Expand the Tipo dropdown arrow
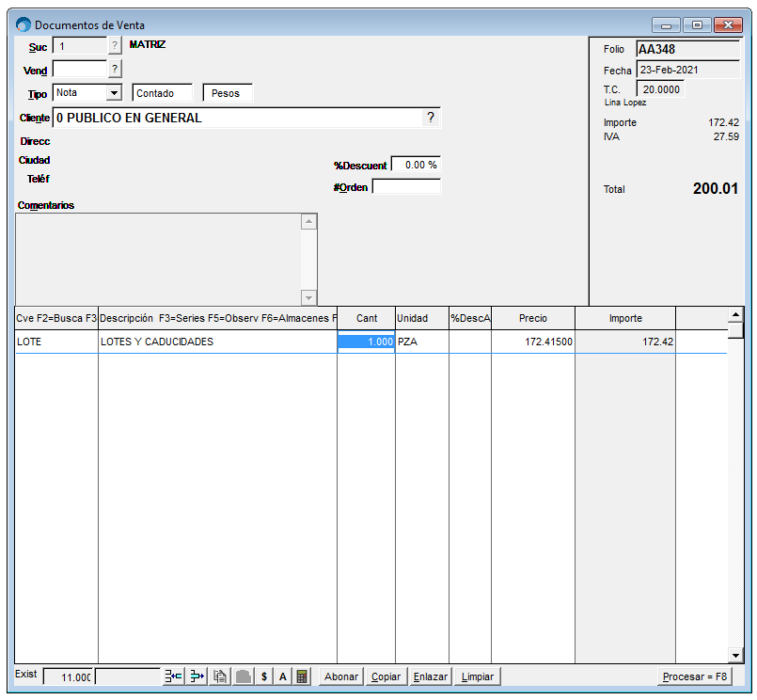The width and height of the screenshot is (757, 700). coord(114,92)
